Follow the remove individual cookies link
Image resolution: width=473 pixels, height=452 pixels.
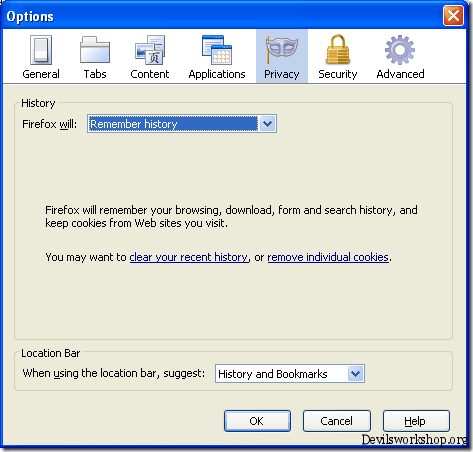coord(328,257)
